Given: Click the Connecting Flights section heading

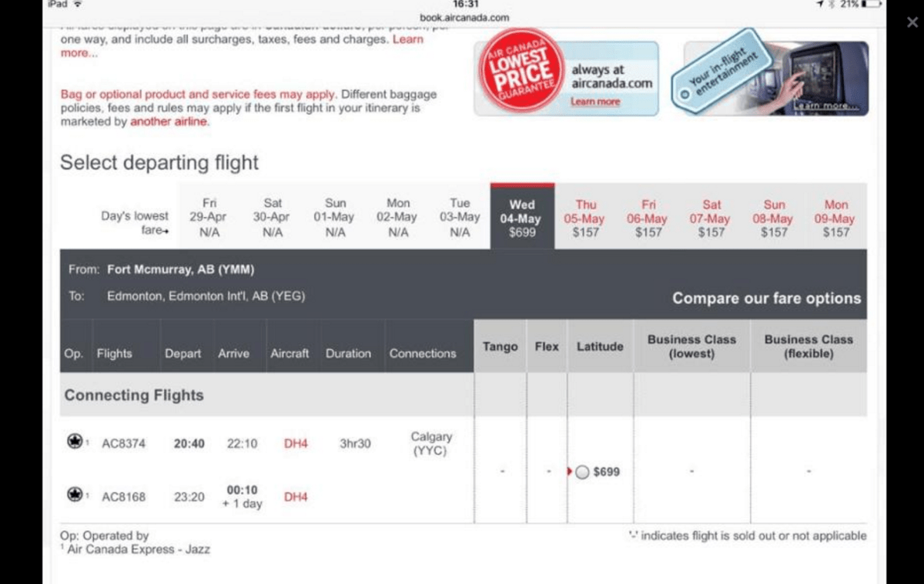Looking at the screenshot, I should point(134,395).
